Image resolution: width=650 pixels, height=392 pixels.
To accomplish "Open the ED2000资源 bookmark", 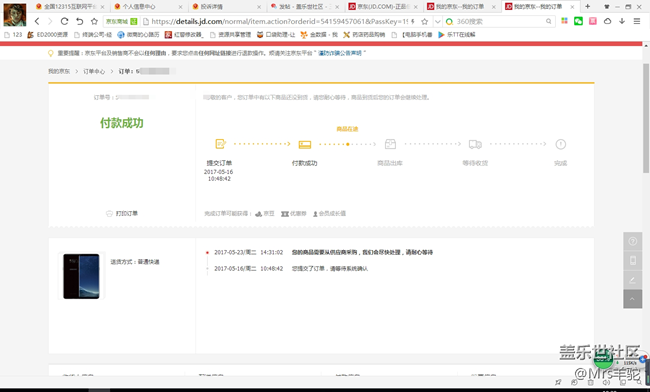I will point(47,35).
